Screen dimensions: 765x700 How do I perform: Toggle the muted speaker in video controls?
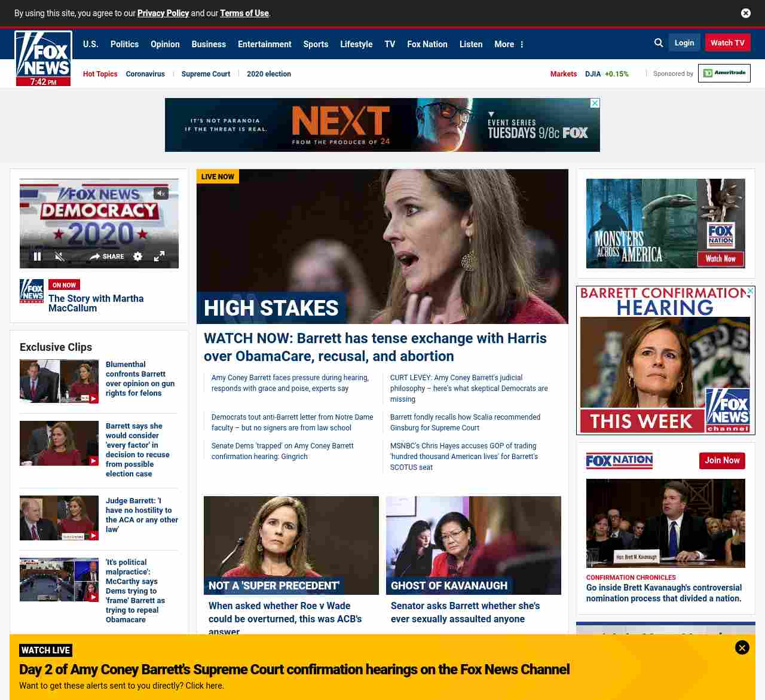point(59,256)
